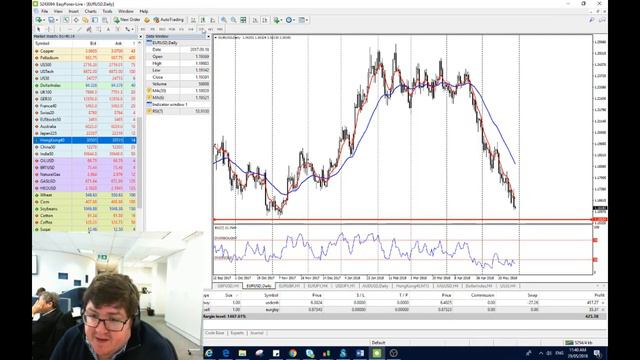Open the Windows notification center icon
The width and height of the screenshot is (640, 360).
(597, 353)
